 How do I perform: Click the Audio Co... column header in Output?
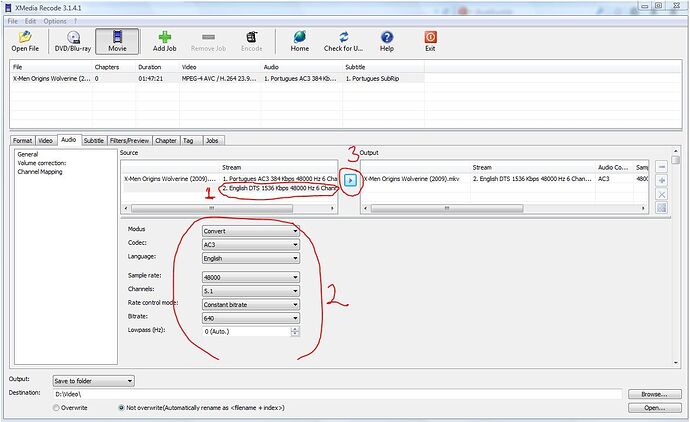[613, 168]
